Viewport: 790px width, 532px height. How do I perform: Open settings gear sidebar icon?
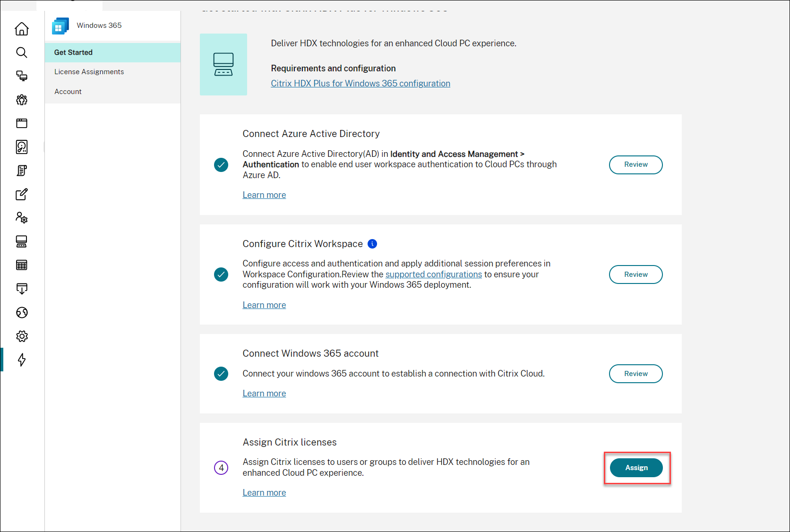(x=22, y=336)
